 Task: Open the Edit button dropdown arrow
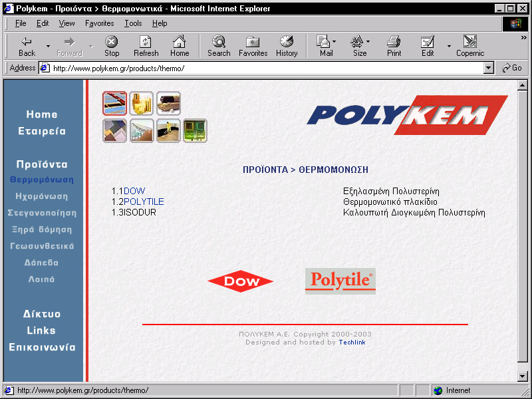pyautogui.click(x=449, y=46)
